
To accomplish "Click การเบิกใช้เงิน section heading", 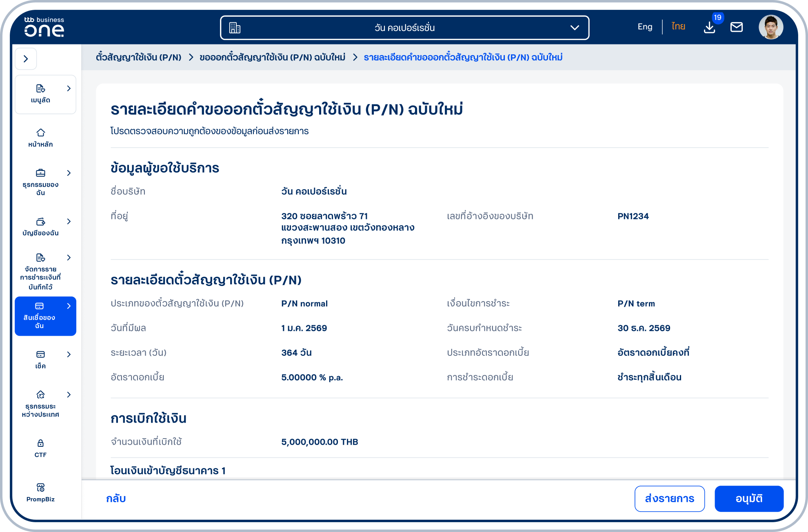I will click(x=149, y=418).
